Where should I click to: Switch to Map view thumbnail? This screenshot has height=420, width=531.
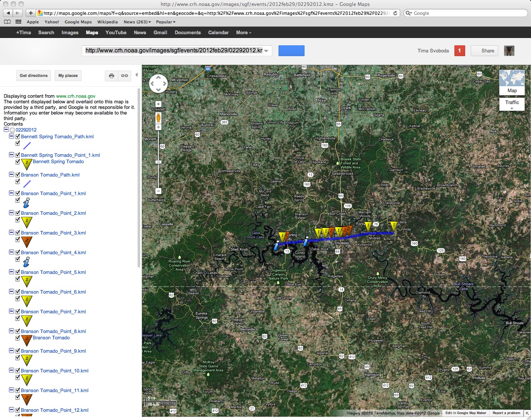[512, 82]
